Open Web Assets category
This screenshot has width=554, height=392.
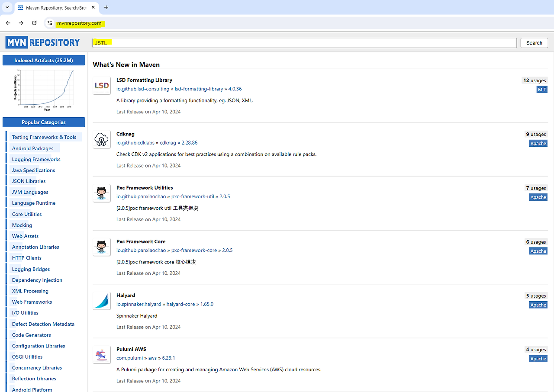pos(26,236)
